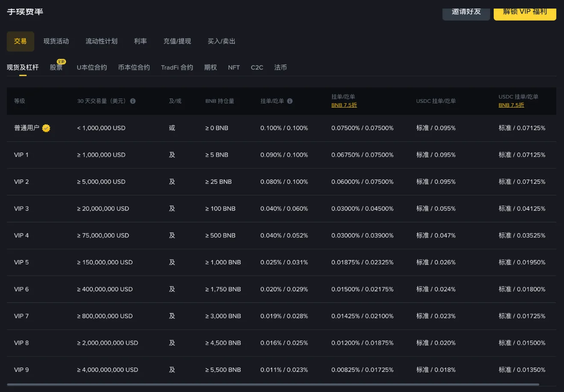Switch to 股票 sub-tab

56,68
